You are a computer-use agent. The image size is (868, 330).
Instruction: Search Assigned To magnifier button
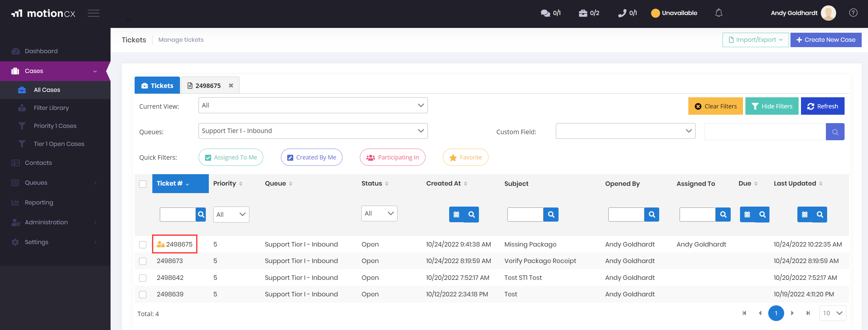tap(723, 214)
